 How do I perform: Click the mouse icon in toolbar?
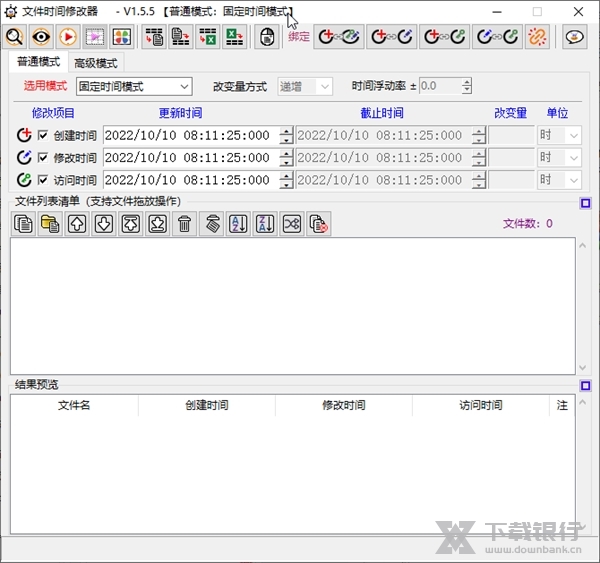267,37
